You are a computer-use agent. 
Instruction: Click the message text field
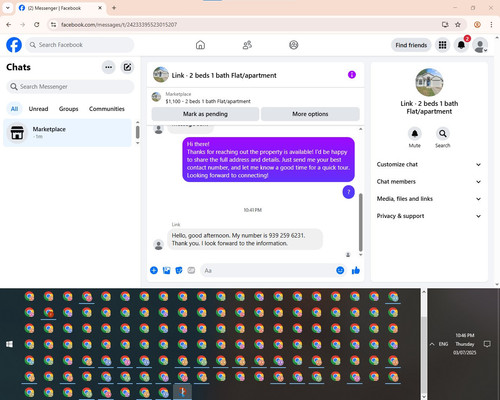tap(267, 270)
